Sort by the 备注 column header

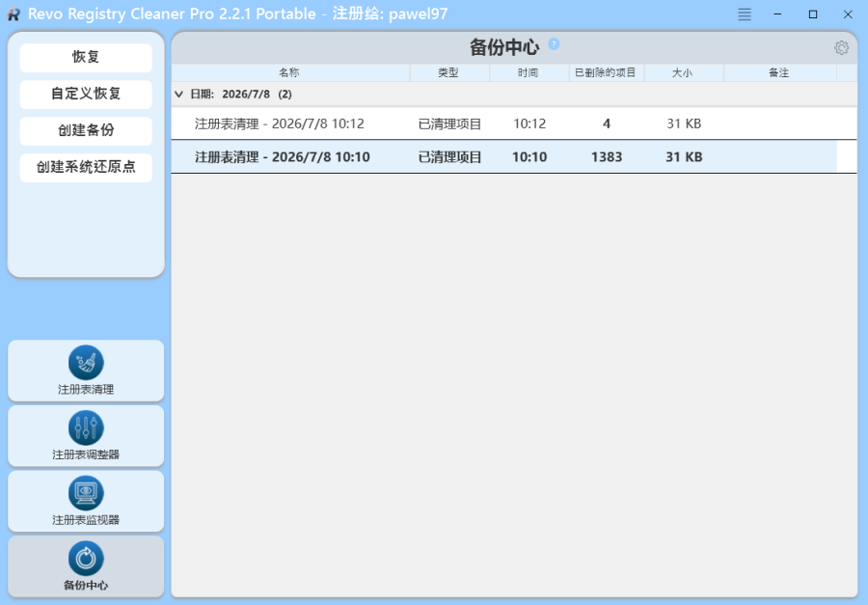[x=780, y=72]
